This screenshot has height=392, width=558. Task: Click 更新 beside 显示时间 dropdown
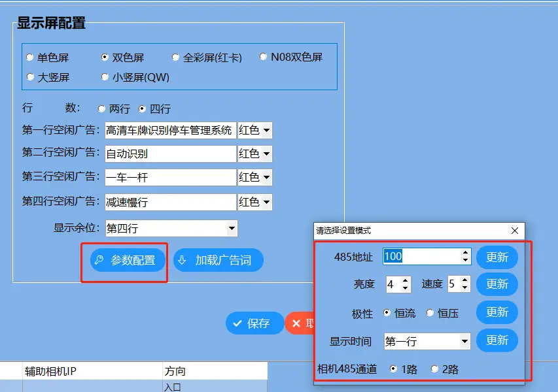(x=497, y=340)
